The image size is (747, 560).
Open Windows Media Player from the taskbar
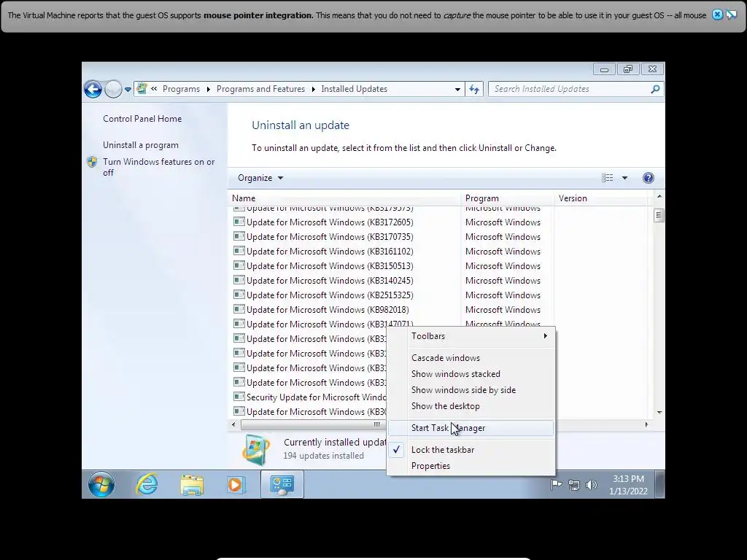tap(236, 485)
